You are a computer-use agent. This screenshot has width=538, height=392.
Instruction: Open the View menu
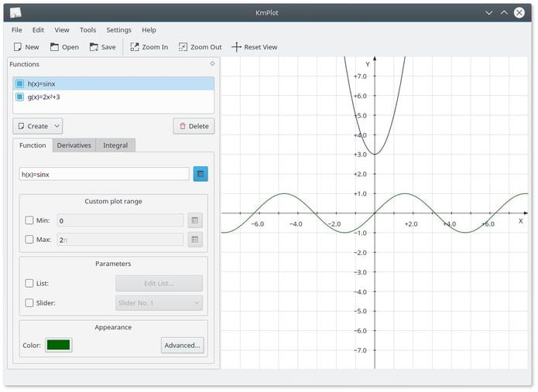coord(62,30)
